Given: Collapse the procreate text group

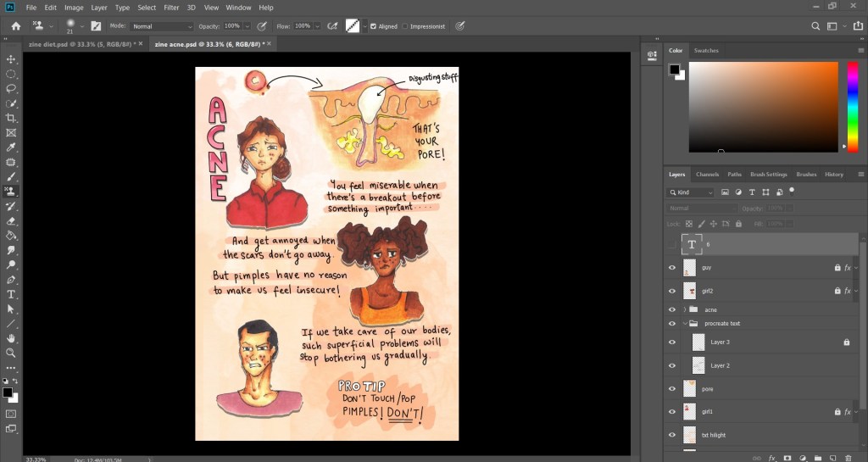Looking at the screenshot, I should click(x=684, y=323).
